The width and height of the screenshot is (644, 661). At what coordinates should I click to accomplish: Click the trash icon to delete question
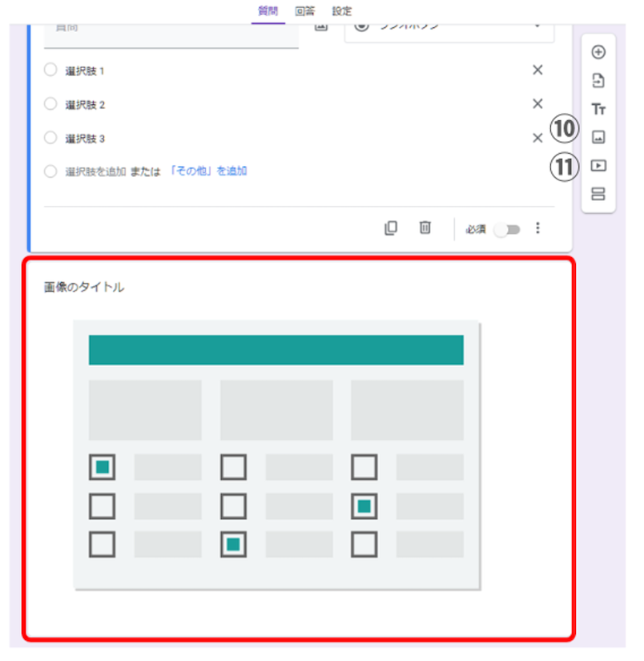tap(425, 228)
